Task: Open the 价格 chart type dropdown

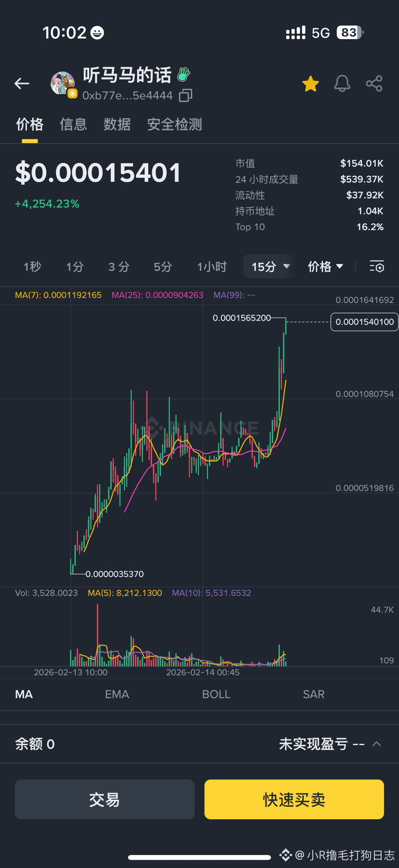Action: (x=325, y=267)
